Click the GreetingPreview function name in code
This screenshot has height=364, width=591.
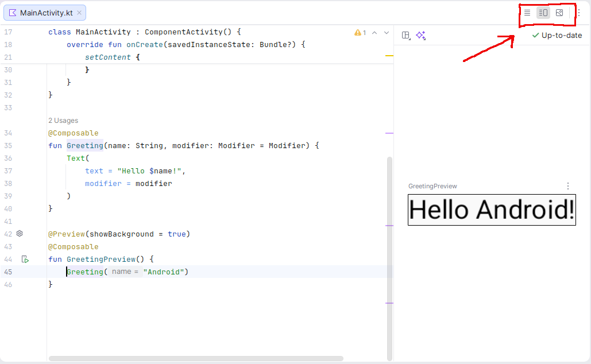[101, 260]
